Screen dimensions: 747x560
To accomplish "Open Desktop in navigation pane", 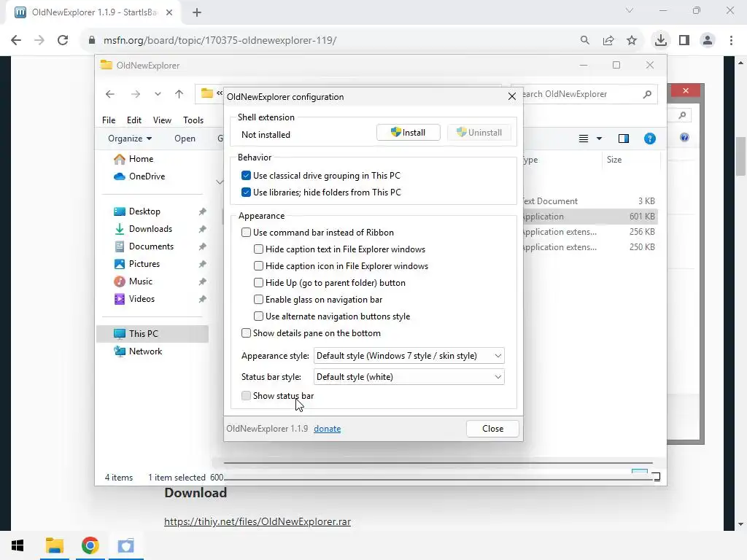I will tap(144, 211).
